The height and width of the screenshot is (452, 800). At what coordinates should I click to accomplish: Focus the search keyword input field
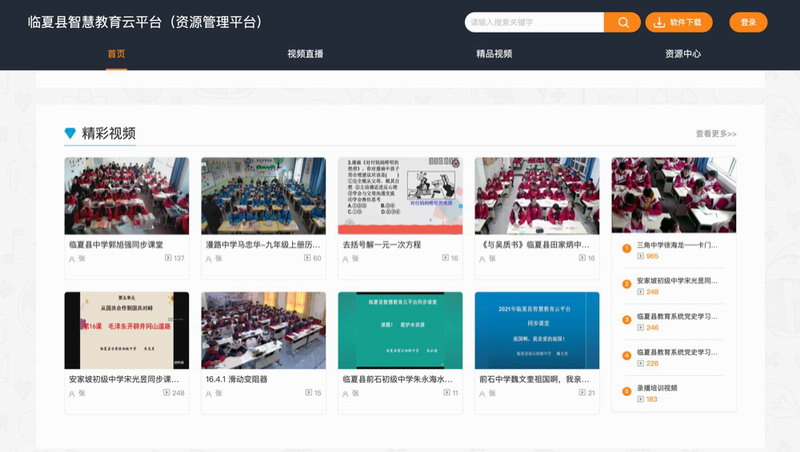(x=534, y=22)
